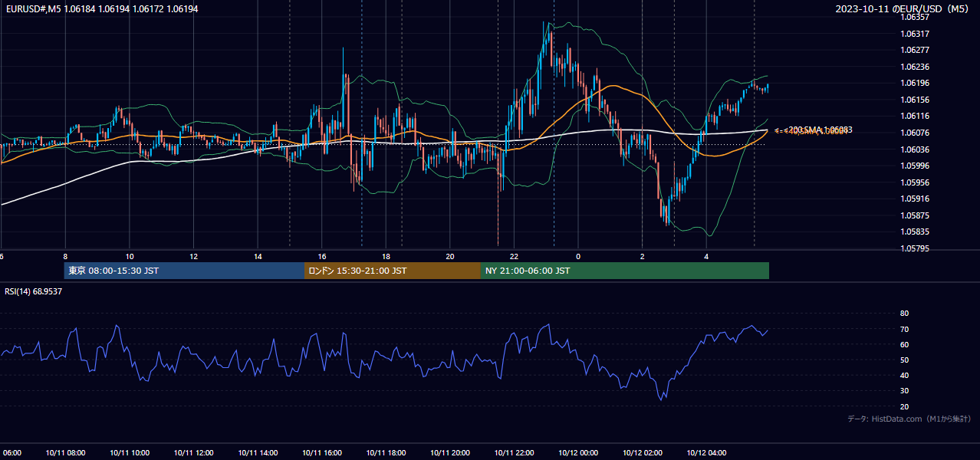The image size is (980, 460).
Task: Select the London session bar 'ロンドン 15:30-21:00 JST'
Action: tap(393, 271)
